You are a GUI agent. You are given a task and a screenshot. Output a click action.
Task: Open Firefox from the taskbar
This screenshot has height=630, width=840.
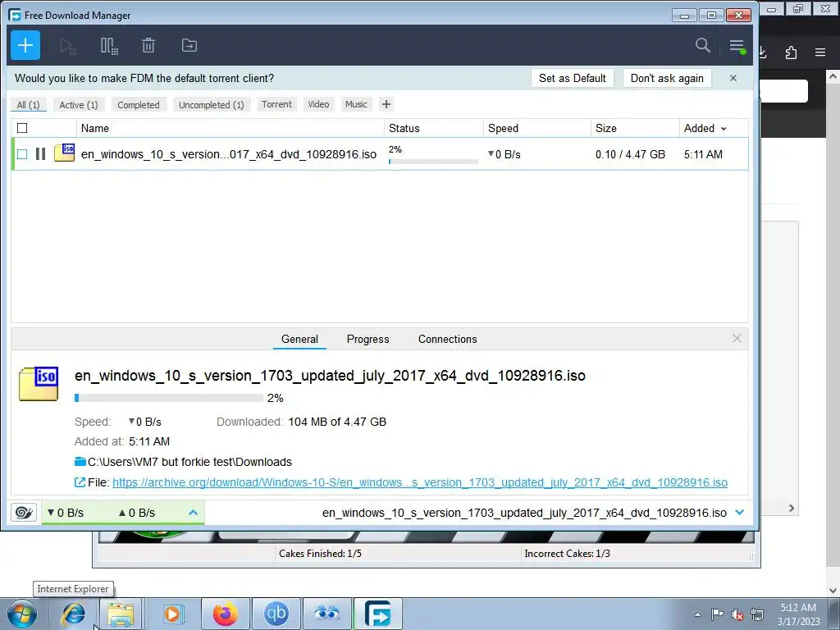(x=226, y=614)
